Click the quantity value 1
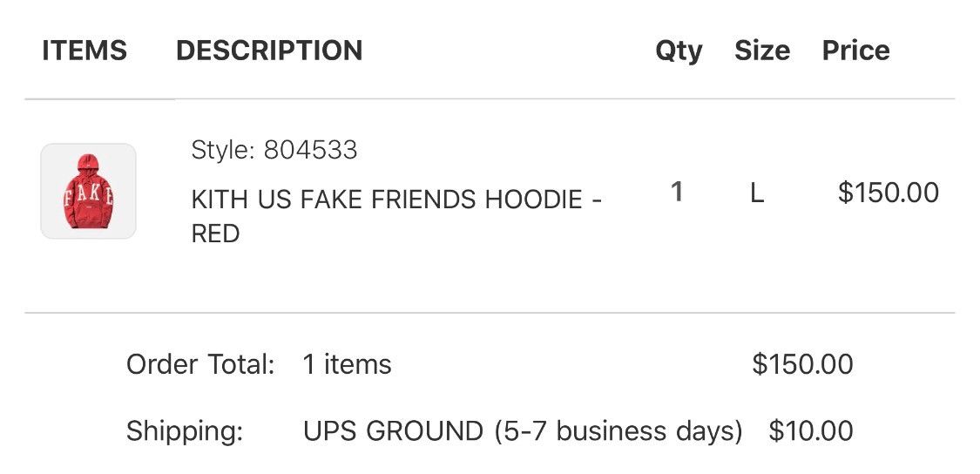Viewport: 980px width, 474px height. pyautogui.click(x=676, y=192)
